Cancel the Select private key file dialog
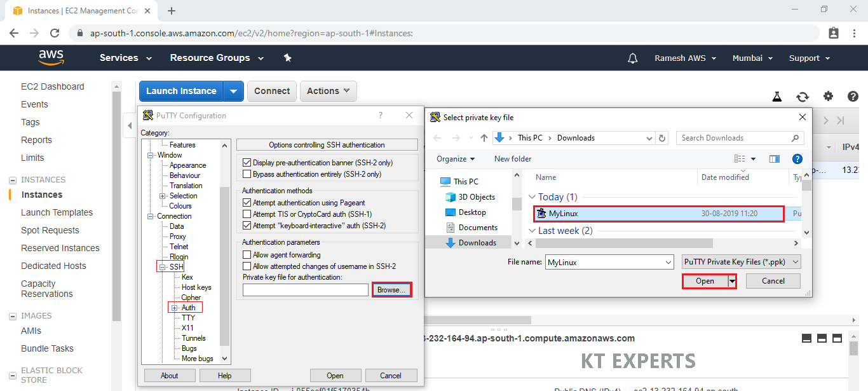The width and height of the screenshot is (868, 391). point(773,281)
